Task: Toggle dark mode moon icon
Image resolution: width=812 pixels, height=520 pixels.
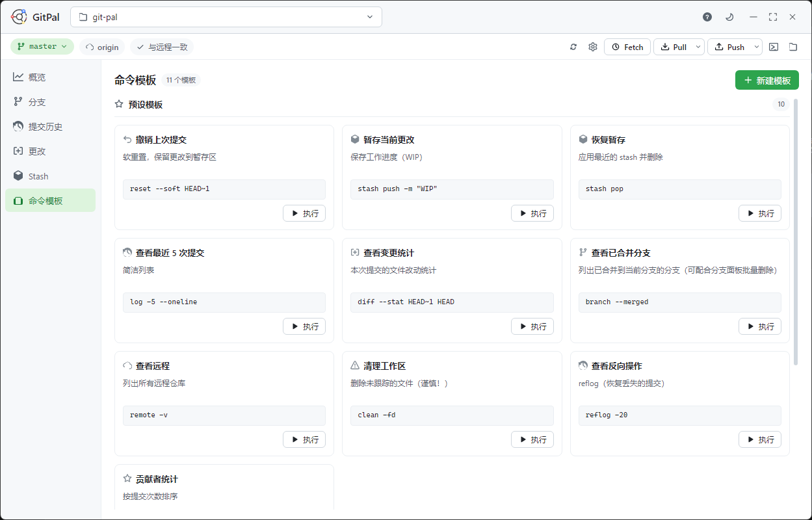Action: [729, 17]
